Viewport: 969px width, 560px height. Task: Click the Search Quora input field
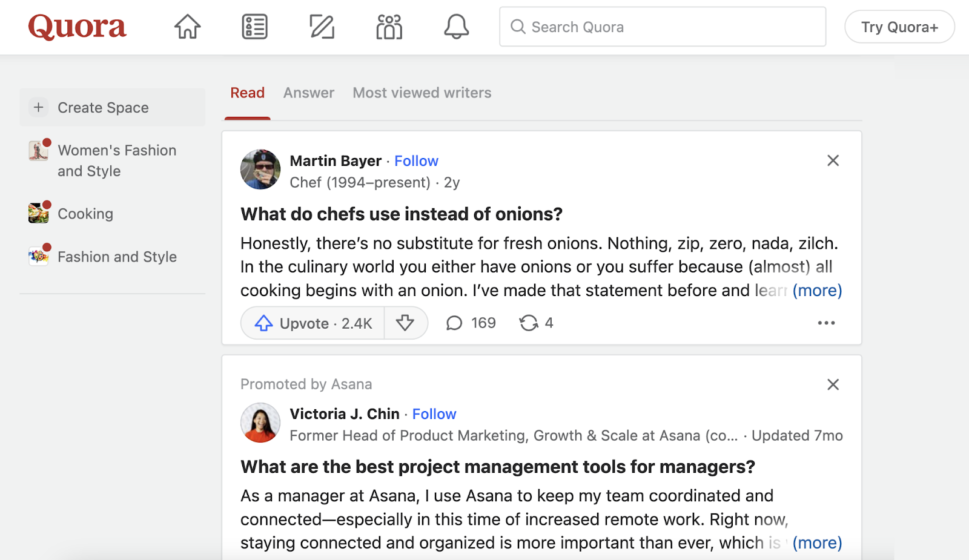663,27
